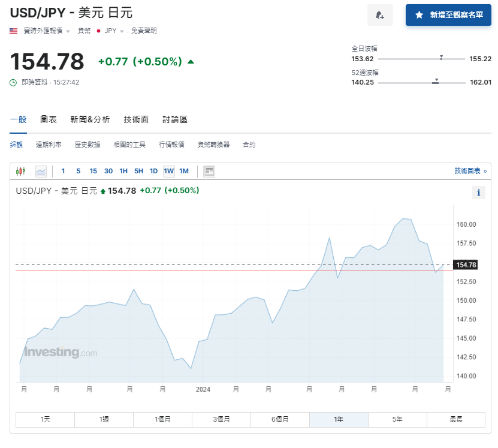The height and width of the screenshot is (448, 498).
Task: Select the 1D interval icon
Action: pyautogui.click(x=153, y=171)
